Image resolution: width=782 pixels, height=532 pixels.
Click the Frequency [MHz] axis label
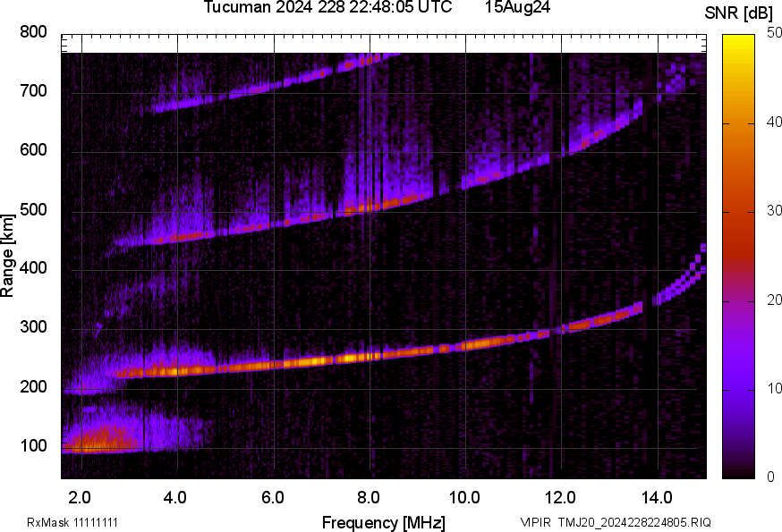coord(383,522)
